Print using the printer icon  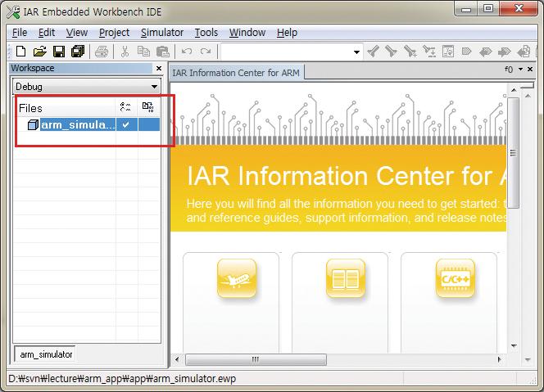pyautogui.click(x=102, y=52)
